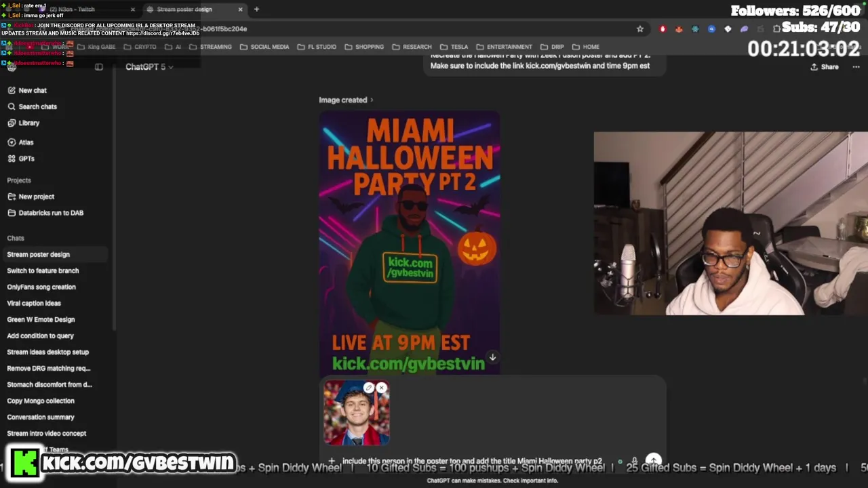Open the conversation more options ellipsis
Image resolution: width=868 pixels, height=488 pixels.
click(856, 67)
